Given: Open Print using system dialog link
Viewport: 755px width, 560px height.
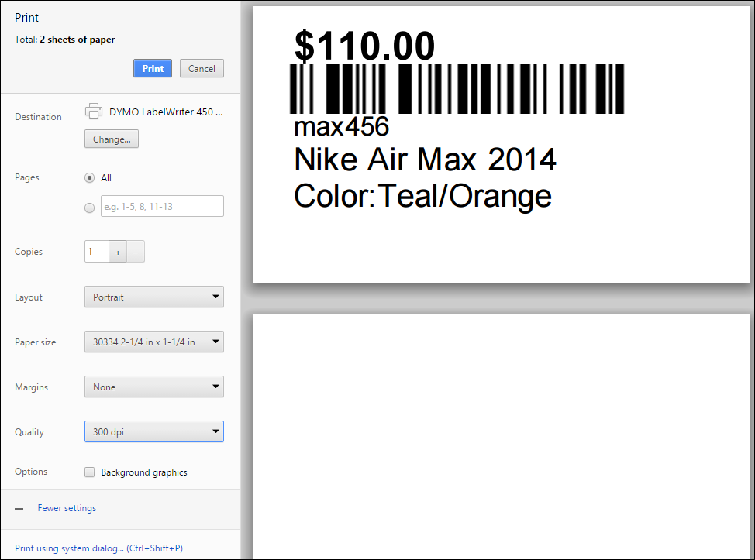Looking at the screenshot, I should [x=98, y=548].
